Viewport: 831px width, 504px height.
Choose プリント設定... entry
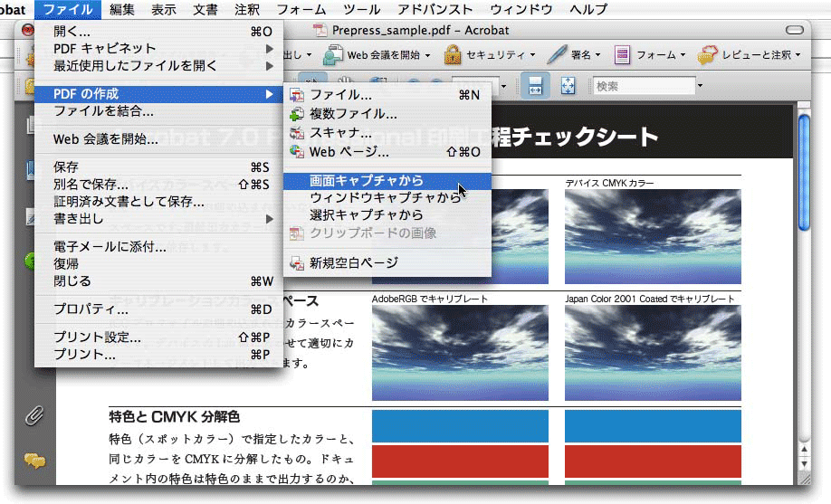pos(158,338)
